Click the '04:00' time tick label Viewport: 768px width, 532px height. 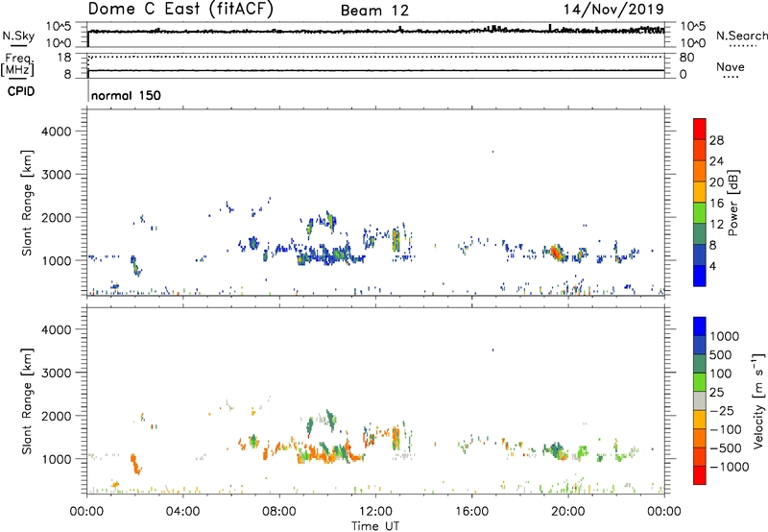point(182,512)
